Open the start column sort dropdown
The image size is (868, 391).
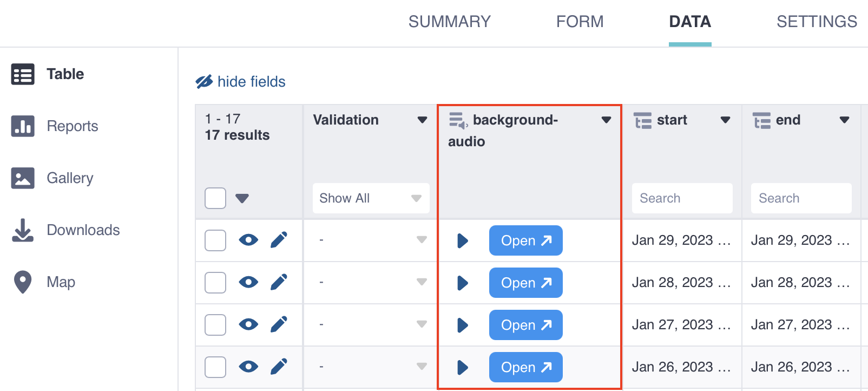coord(725,120)
